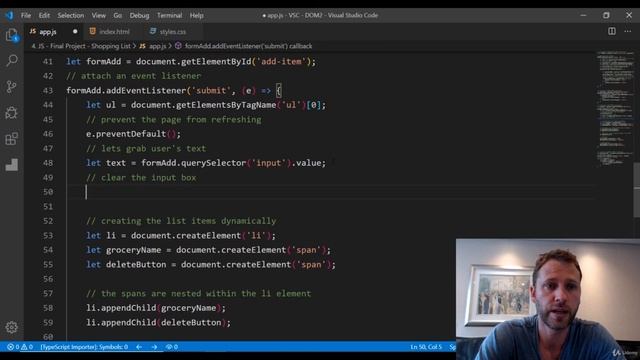Image resolution: width=640 pixels, height=360 pixels.
Task: Click 'groceryName' variable on line 54
Action: (133, 250)
